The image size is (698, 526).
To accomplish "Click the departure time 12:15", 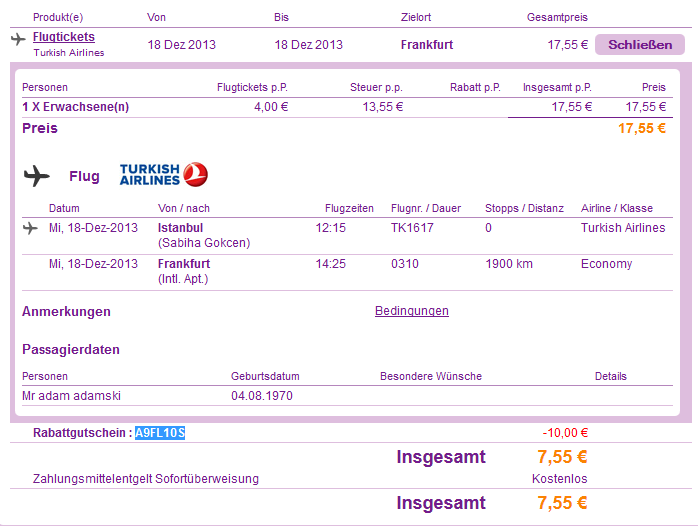I will (x=330, y=228).
